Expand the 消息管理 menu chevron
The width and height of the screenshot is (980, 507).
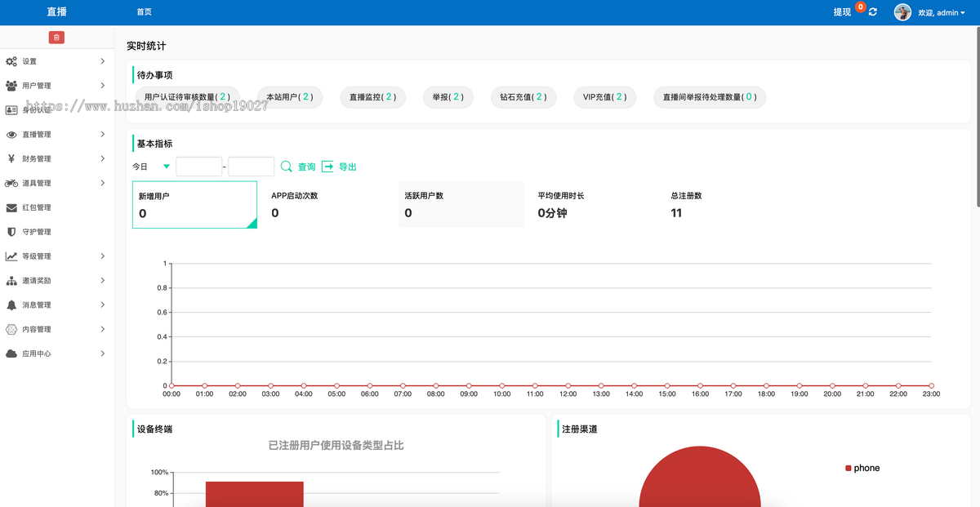[x=102, y=305]
